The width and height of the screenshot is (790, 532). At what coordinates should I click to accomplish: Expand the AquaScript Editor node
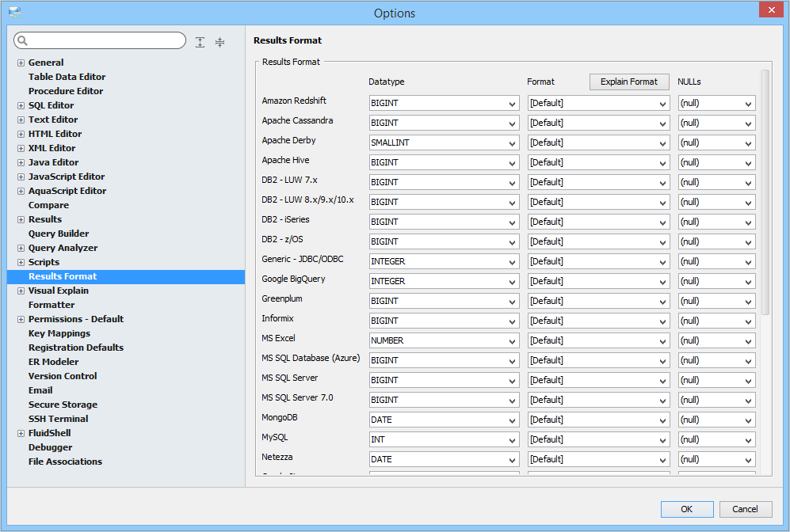point(21,192)
